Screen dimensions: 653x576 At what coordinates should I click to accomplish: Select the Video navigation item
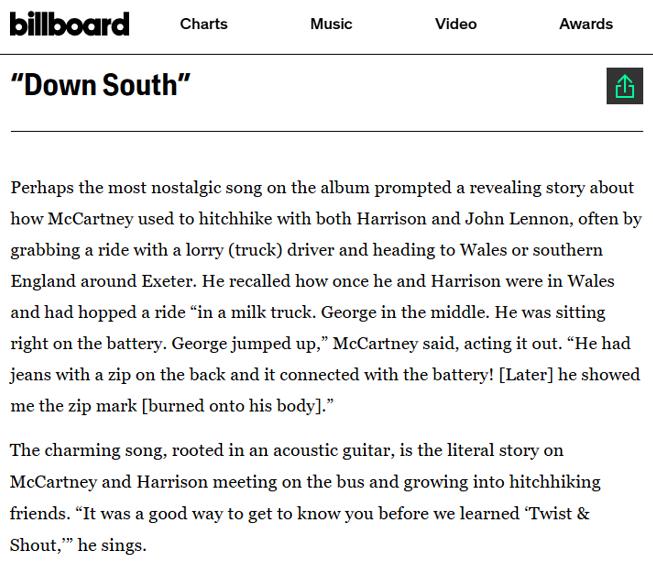[x=456, y=24]
